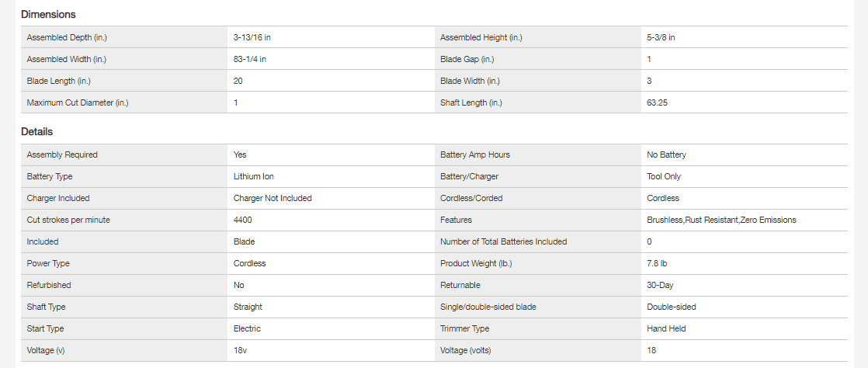The image size is (868, 368).
Task: Click the Details section heading
Action: (37, 132)
